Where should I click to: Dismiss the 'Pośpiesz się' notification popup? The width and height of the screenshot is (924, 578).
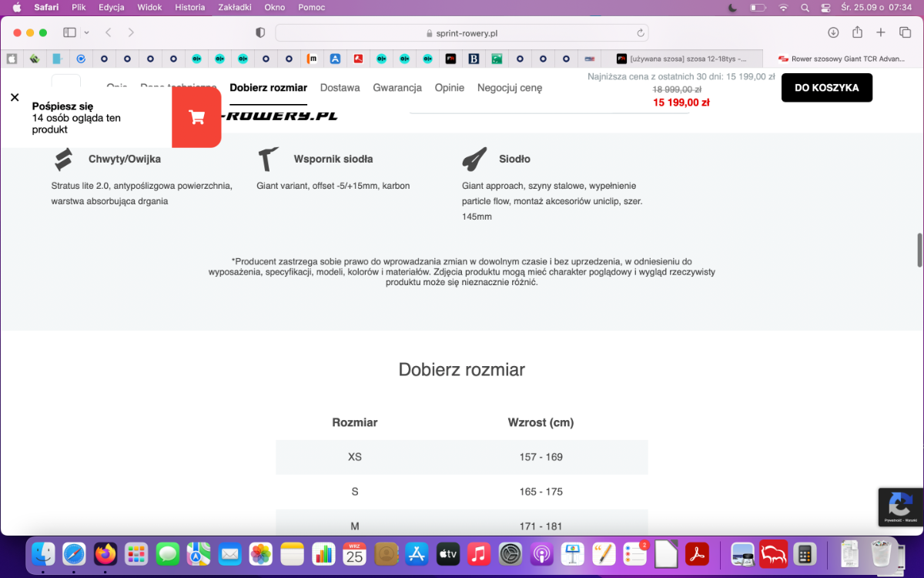pyautogui.click(x=15, y=97)
